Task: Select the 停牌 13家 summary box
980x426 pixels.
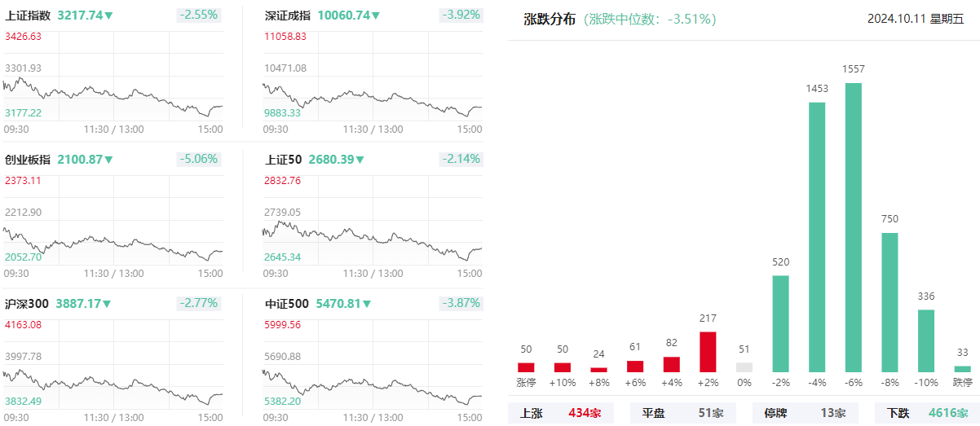Action: click(x=806, y=413)
